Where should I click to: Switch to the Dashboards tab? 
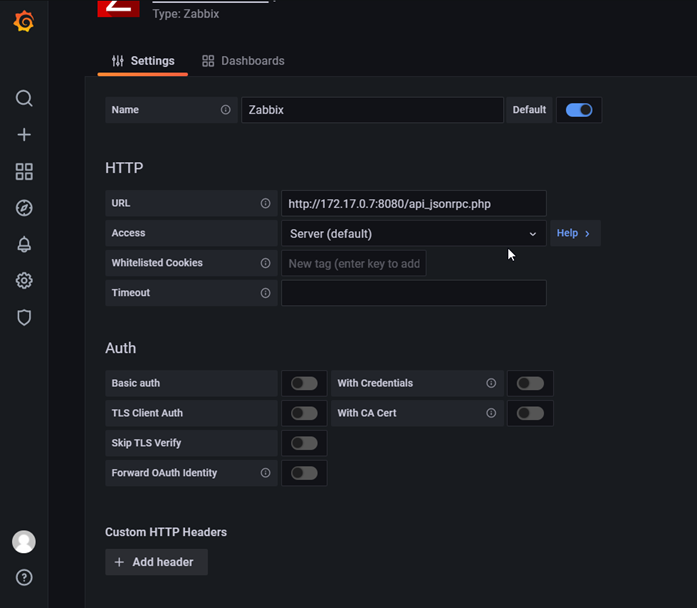click(243, 61)
